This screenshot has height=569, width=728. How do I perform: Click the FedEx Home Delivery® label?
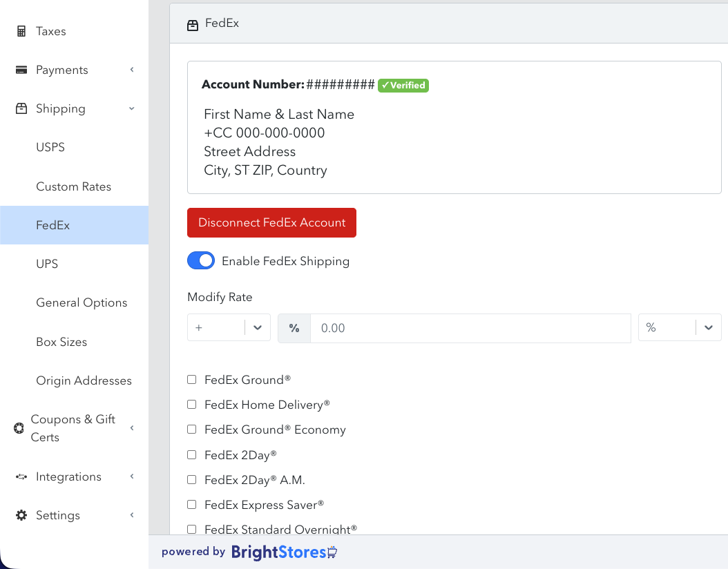tap(267, 405)
